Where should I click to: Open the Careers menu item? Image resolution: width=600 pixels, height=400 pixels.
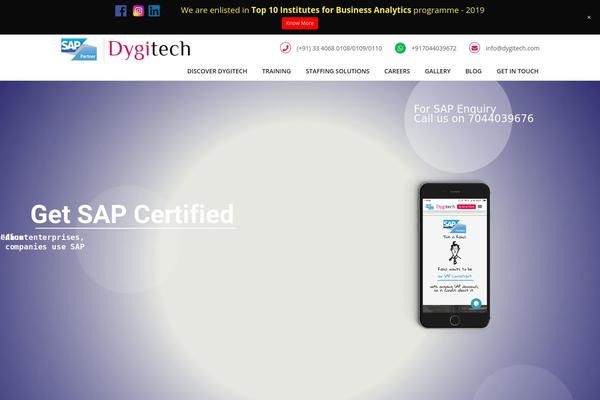[x=397, y=71]
